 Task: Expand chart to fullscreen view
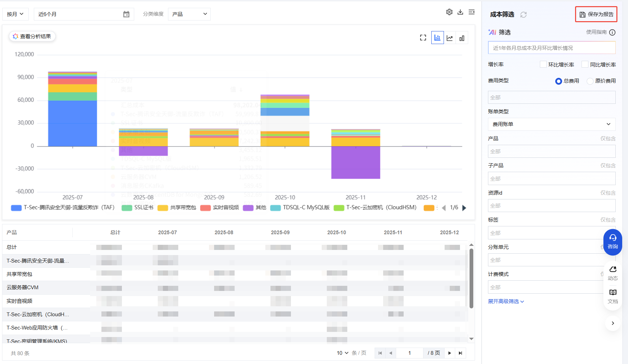[423, 38]
